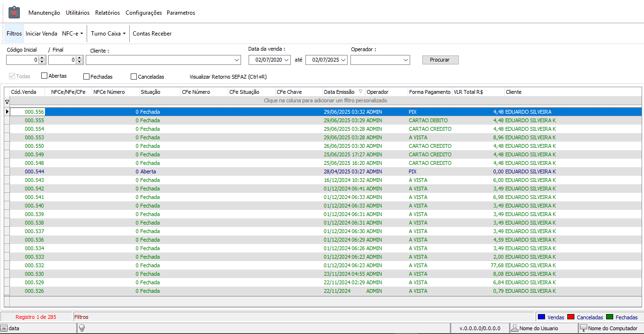Open the Operador dropdown list
Image resolution: width=644 pixels, height=334 pixels.
coord(406,60)
